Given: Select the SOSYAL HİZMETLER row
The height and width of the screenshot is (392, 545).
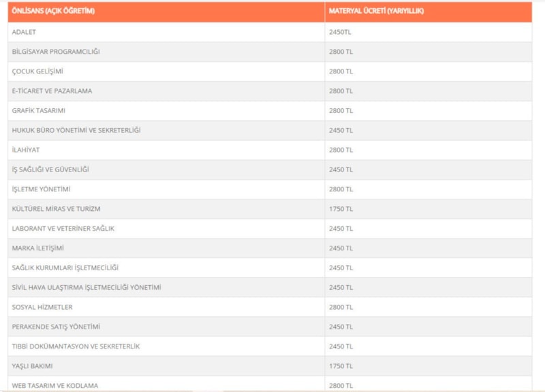Looking at the screenshot, I should point(42,308).
